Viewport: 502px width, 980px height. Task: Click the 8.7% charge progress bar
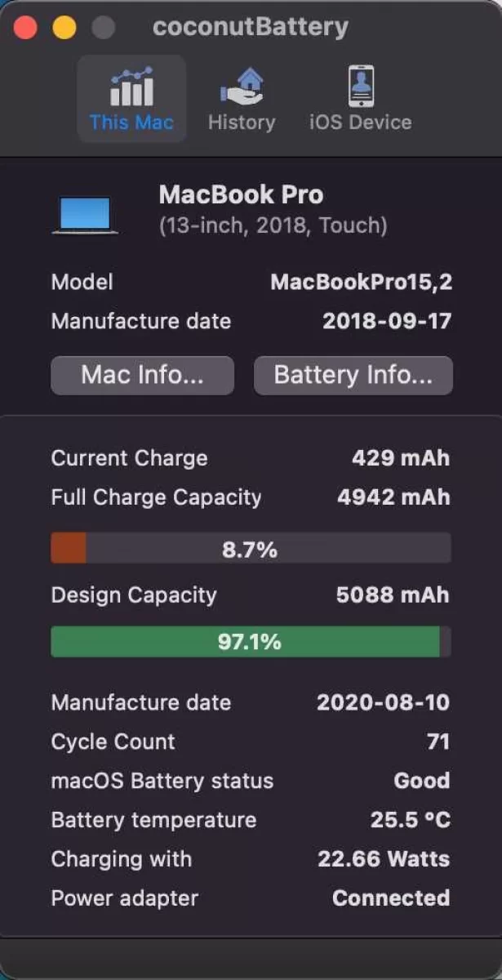click(x=251, y=548)
